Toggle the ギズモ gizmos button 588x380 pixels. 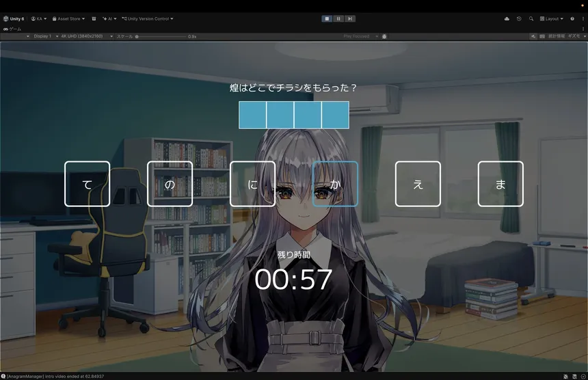(574, 36)
